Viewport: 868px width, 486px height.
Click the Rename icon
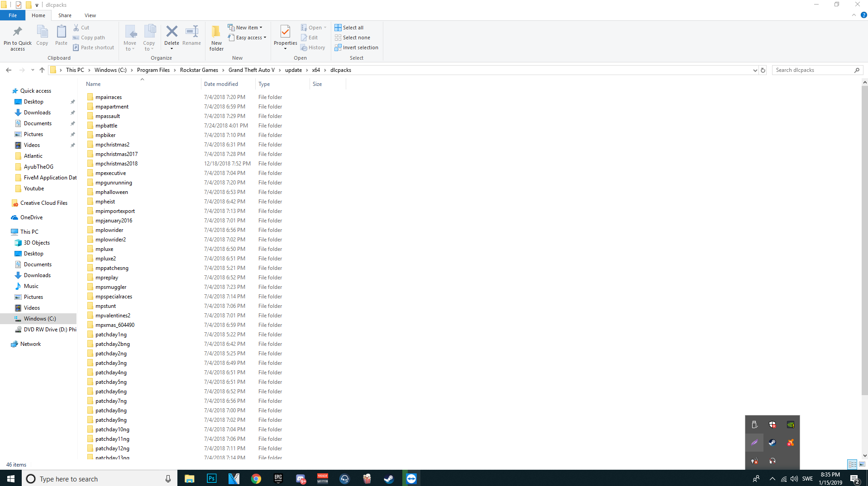[x=192, y=31]
